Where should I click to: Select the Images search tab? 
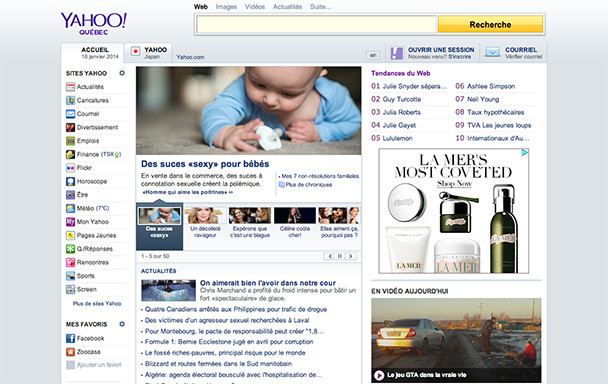pos(226,7)
